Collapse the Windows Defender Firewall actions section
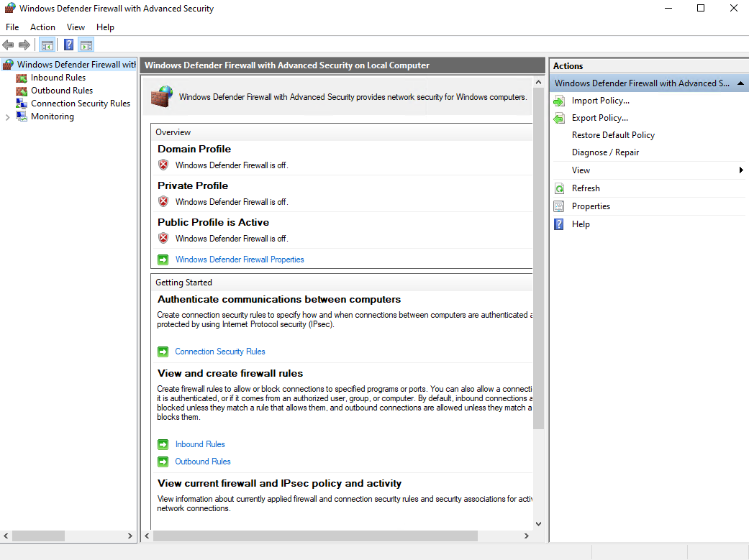Screen dimensions: 749x560 point(740,83)
